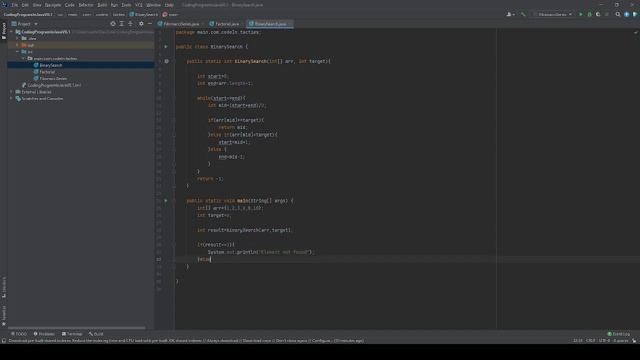Open the TODO tool window

pyautogui.click(x=19, y=334)
